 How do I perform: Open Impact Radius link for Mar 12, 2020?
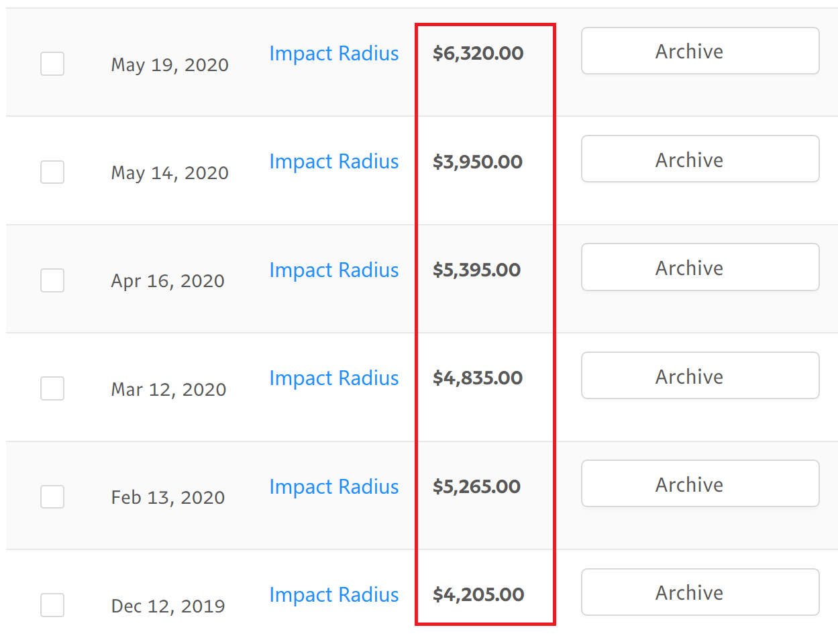point(334,378)
